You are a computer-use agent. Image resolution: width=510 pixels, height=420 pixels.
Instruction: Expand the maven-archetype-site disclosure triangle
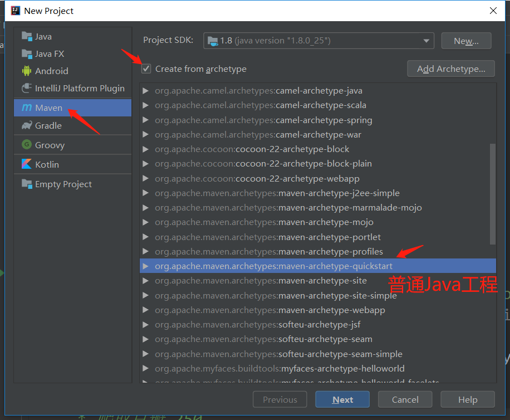[x=145, y=280]
